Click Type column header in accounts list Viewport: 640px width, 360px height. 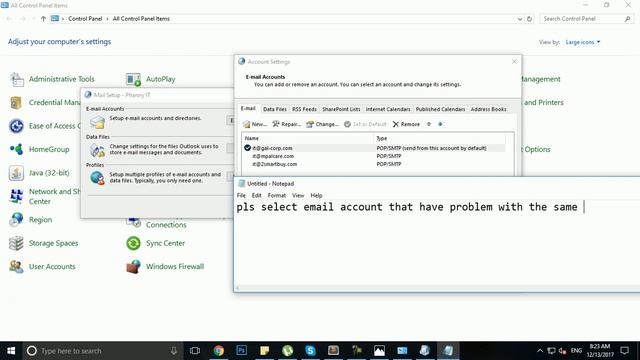point(440,138)
